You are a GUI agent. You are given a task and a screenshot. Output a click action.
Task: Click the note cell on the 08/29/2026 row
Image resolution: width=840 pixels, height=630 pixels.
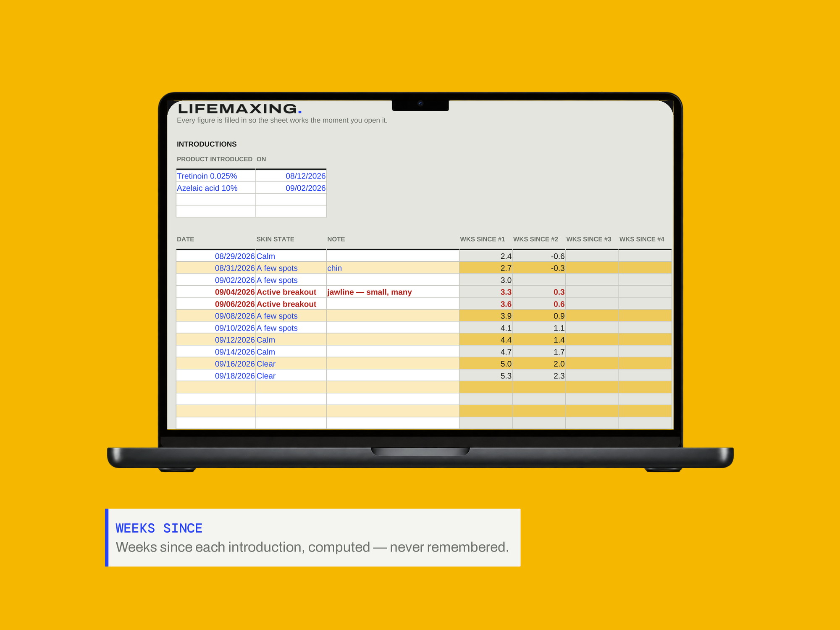tap(393, 256)
